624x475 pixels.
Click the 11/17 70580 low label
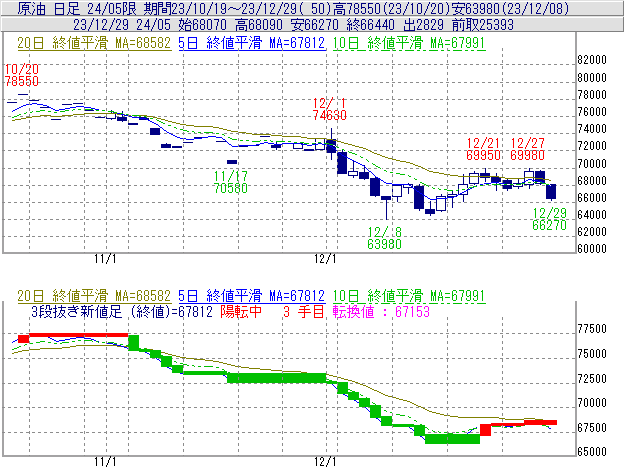pyautogui.click(x=231, y=182)
